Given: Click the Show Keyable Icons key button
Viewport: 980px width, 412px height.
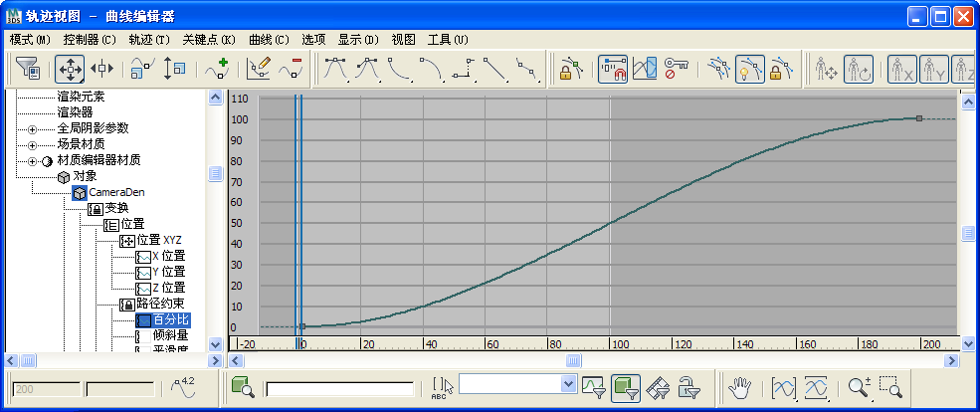Looking at the screenshot, I should point(677,69).
